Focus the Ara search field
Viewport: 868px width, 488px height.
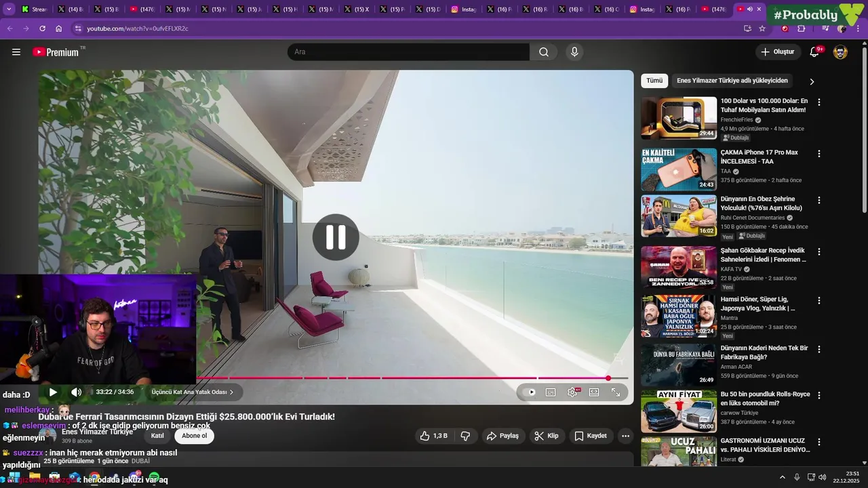coord(408,52)
